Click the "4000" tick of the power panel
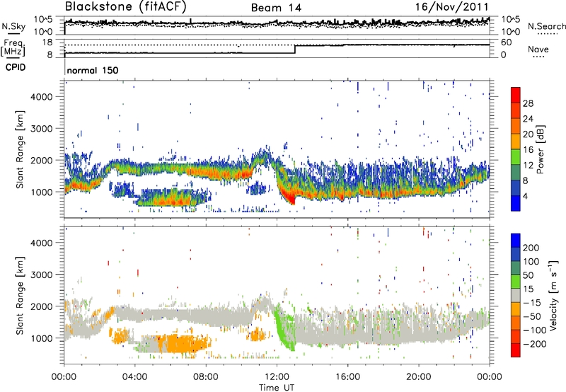The image size is (566, 392). click(41, 97)
